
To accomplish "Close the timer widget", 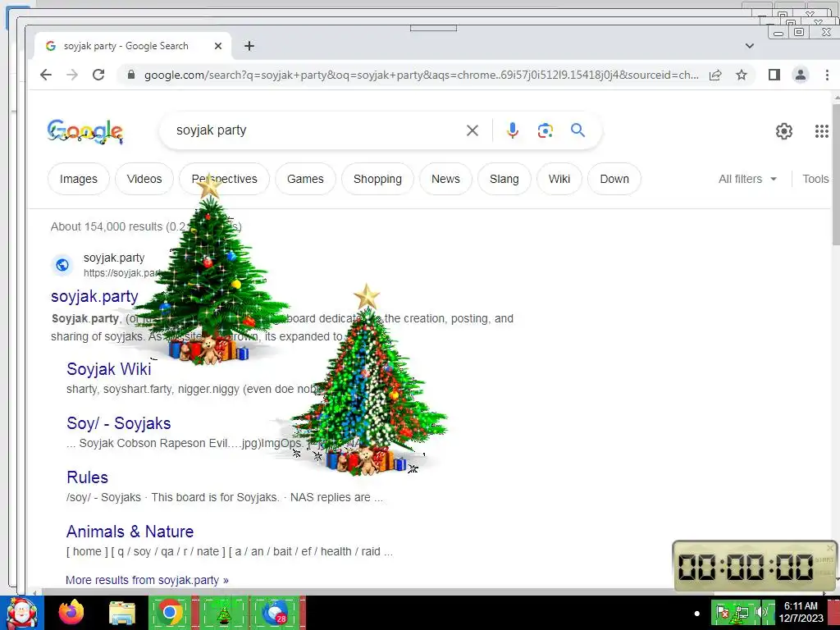I will [830, 548].
